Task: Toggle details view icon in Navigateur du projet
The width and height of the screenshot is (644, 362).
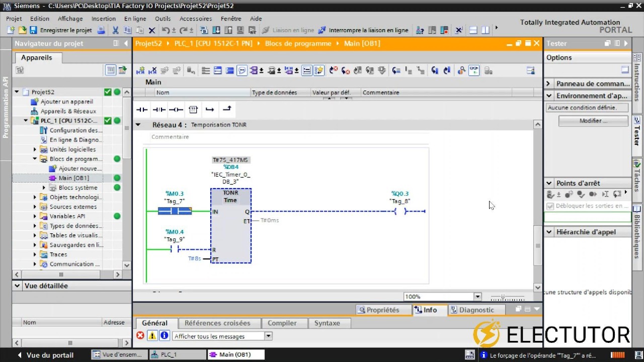Action: 110,70
